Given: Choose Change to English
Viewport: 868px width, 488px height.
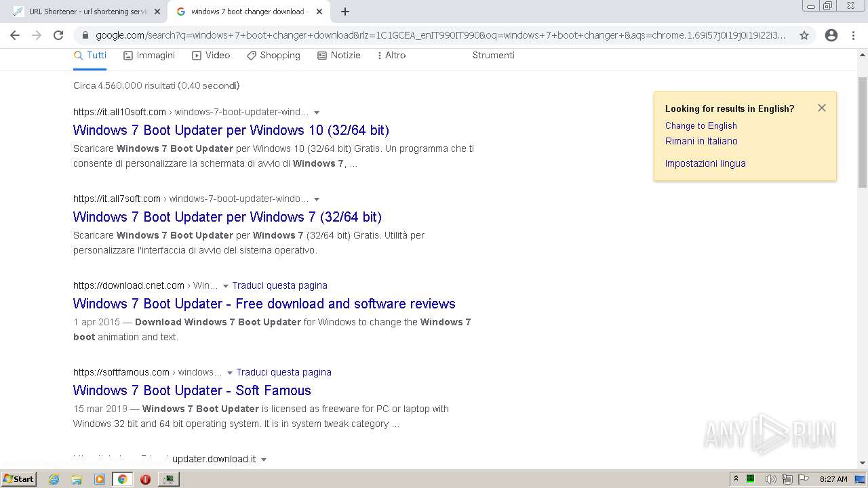Looking at the screenshot, I should tap(701, 125).
